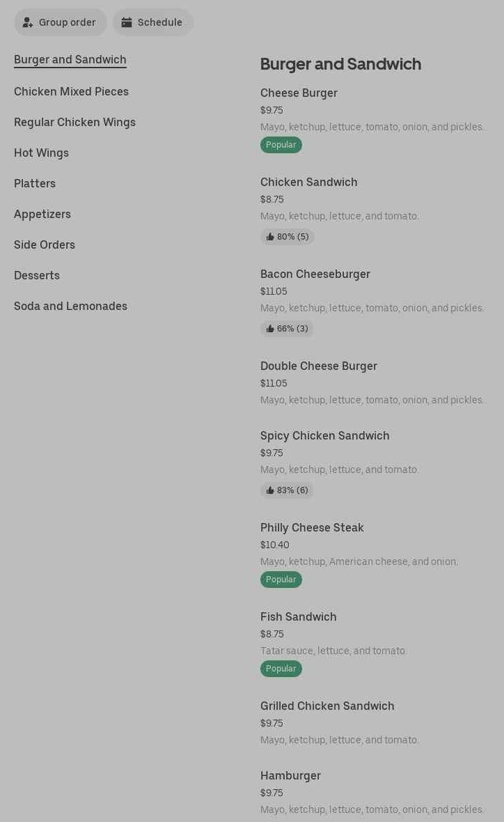Screen dimensions: 504x822
Task: Open the Group order button
Action: click(61, 22)
